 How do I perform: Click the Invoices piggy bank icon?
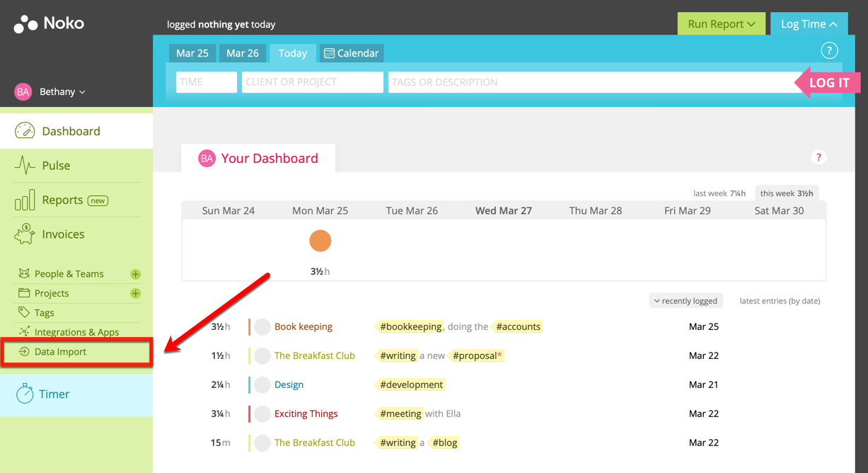25,234
